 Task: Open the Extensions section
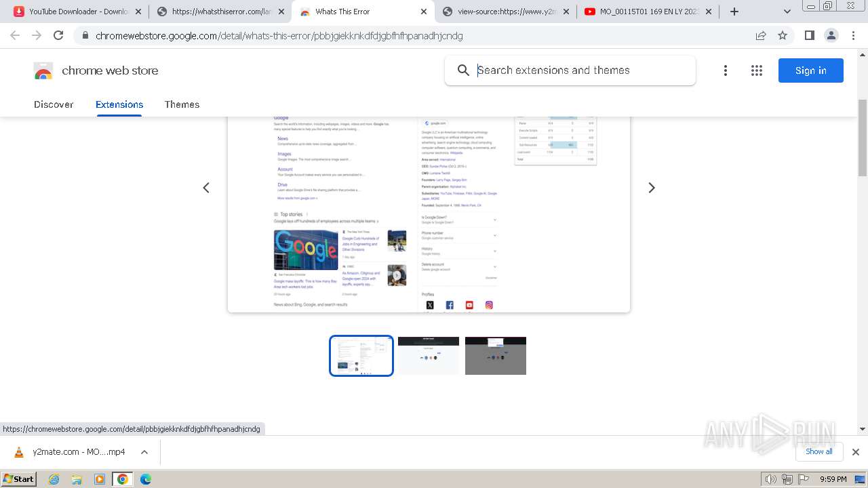[x=119, y=104]
